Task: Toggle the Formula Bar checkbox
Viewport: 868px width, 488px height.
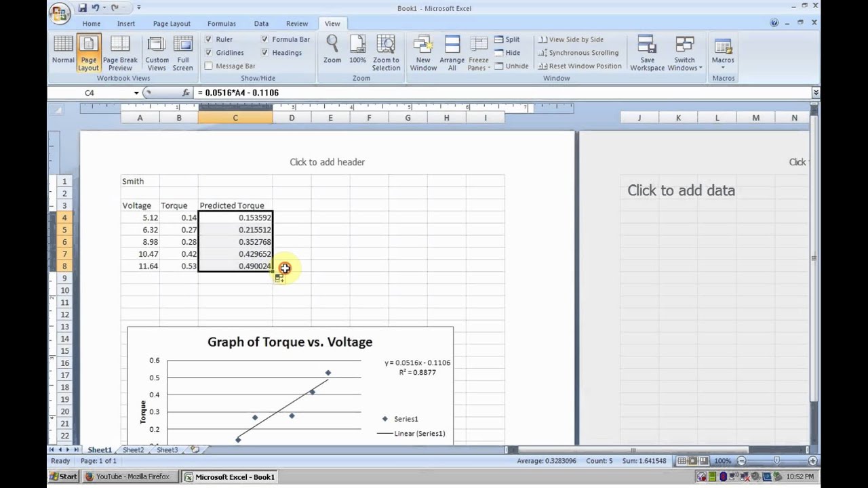Action: [264, 39]
